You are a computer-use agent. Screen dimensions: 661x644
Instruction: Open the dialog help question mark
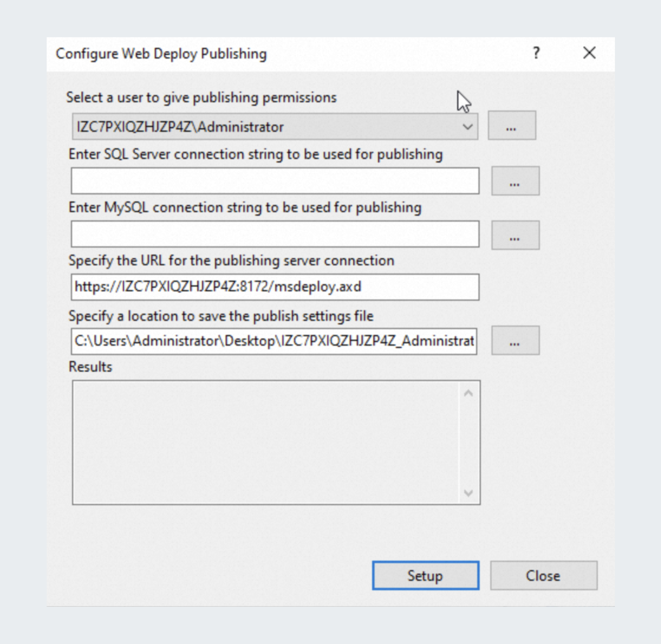click(536, 53)
